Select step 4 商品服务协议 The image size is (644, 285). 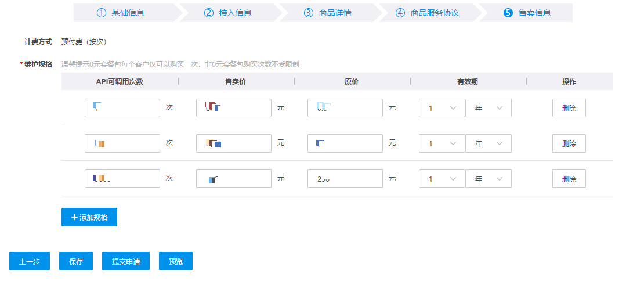point(427,13)
